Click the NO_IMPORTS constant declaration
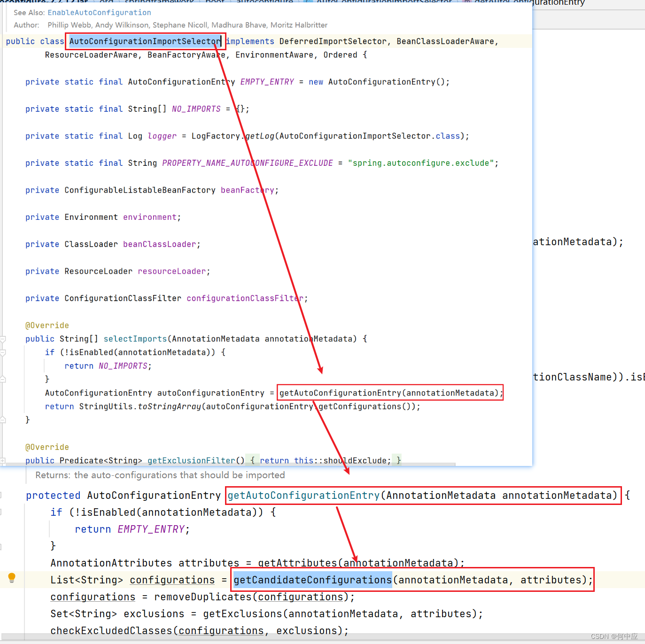The image size is (645, 644). point(196,109)
